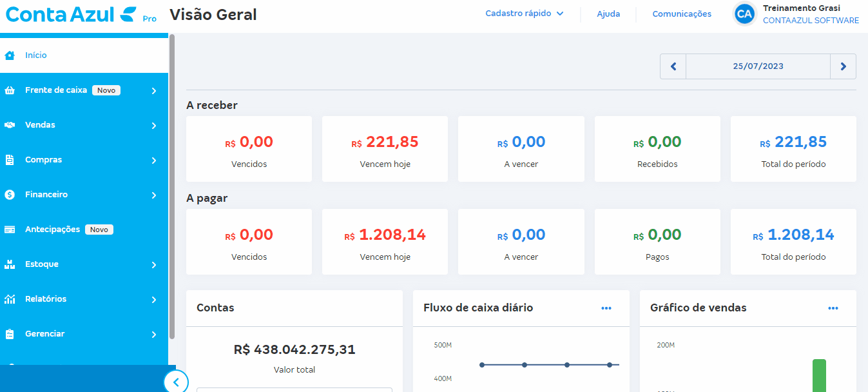Click the Antecipações card icon

(x=10, y=230)
